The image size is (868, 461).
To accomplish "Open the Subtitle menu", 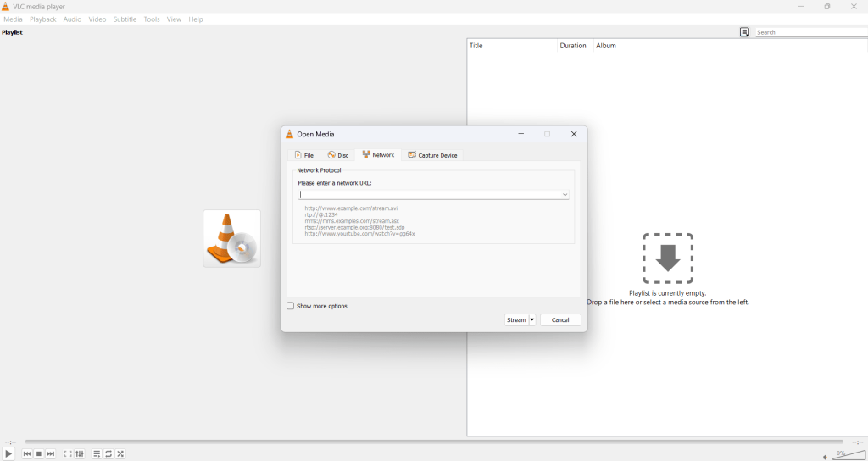I will [125, 19].
